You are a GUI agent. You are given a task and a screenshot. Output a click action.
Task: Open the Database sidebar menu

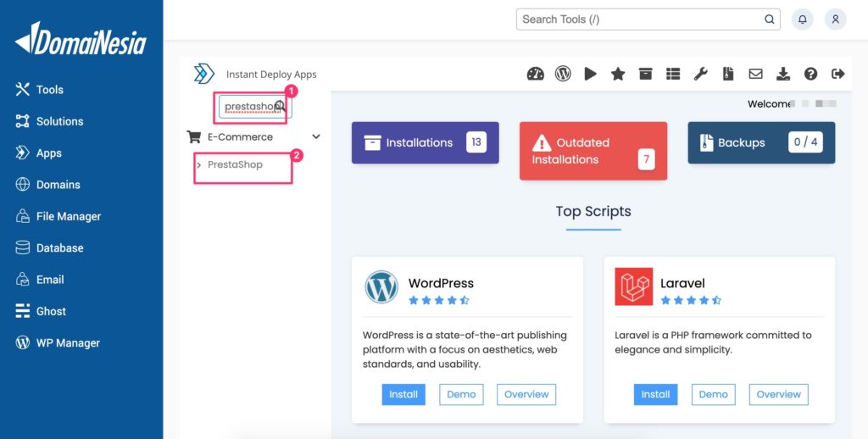[x=49, y=248]
